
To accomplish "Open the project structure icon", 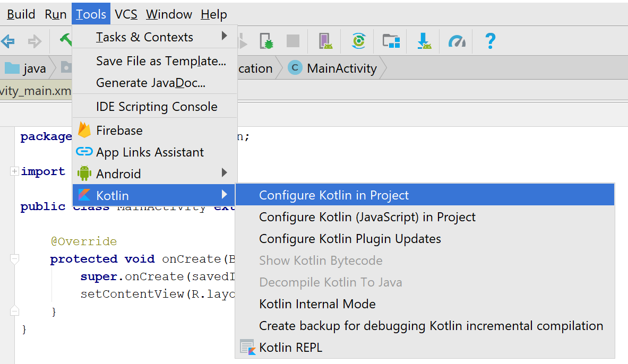I will click(x=391, y=41).
